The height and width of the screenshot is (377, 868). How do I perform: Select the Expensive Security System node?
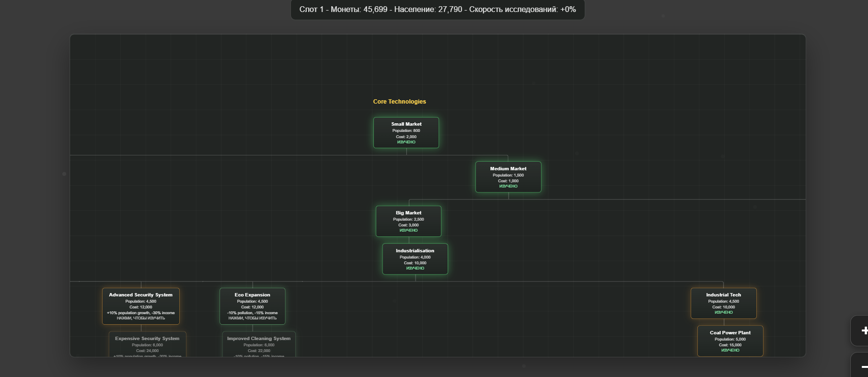pyautogui.click(x=147, y=344)
